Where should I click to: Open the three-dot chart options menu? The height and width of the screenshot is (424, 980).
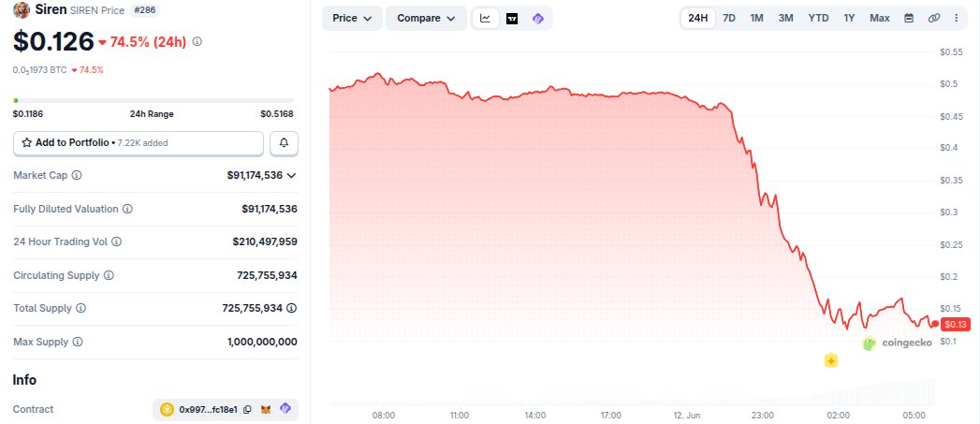[957, 18]
